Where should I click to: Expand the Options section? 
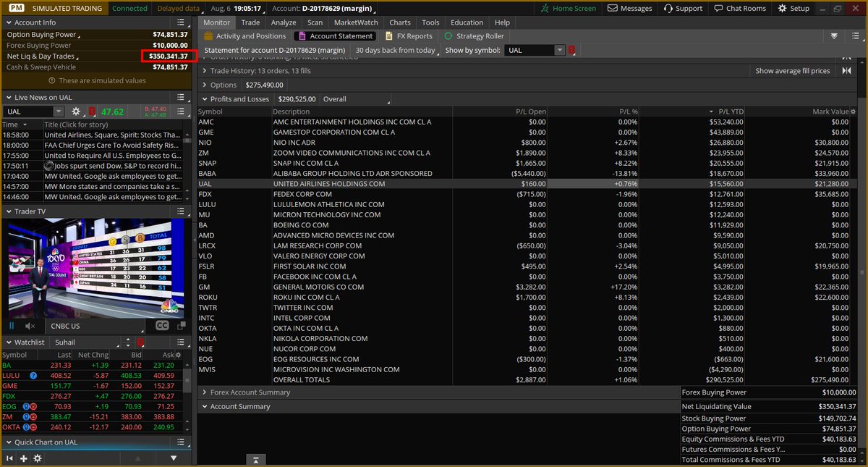pos(205,85)
